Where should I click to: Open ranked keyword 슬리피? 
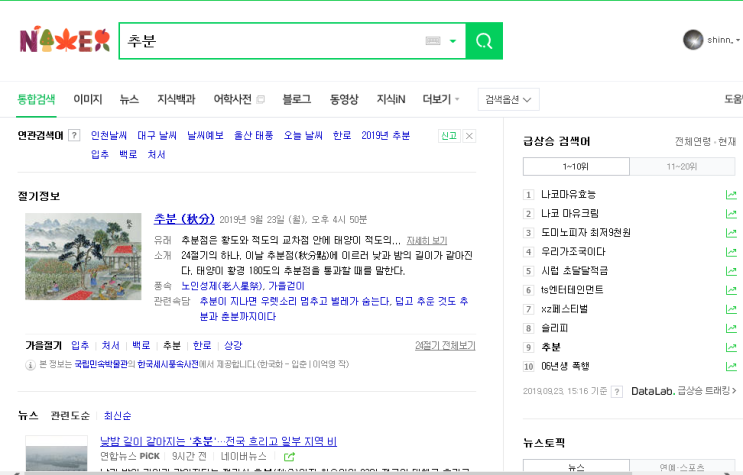coord(554,328)
